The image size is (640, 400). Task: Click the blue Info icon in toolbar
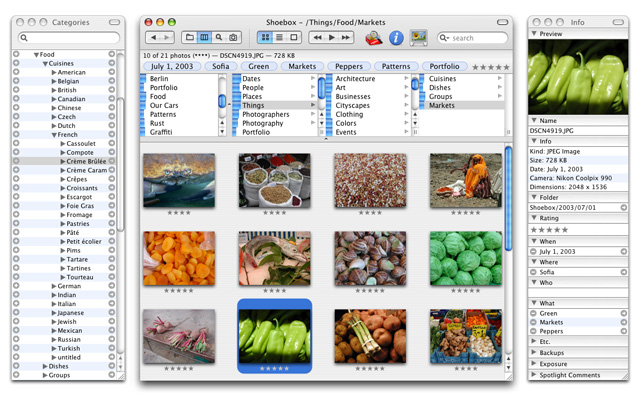pos(396,38)
